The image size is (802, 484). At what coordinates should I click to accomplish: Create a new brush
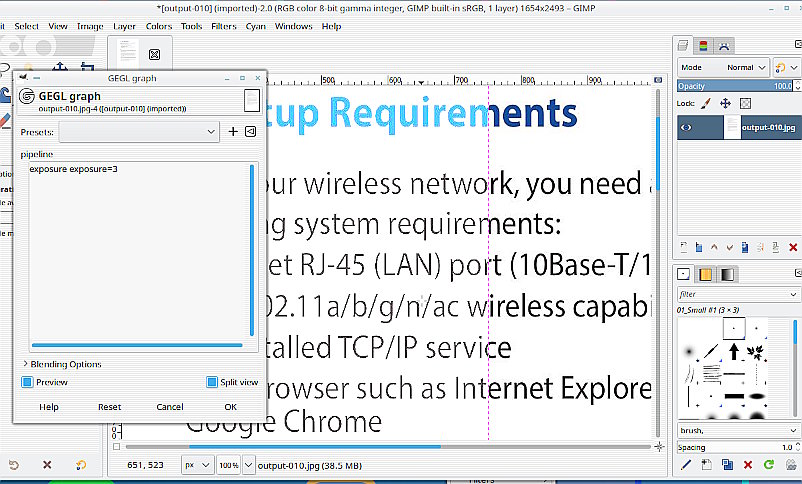(706, 465)
